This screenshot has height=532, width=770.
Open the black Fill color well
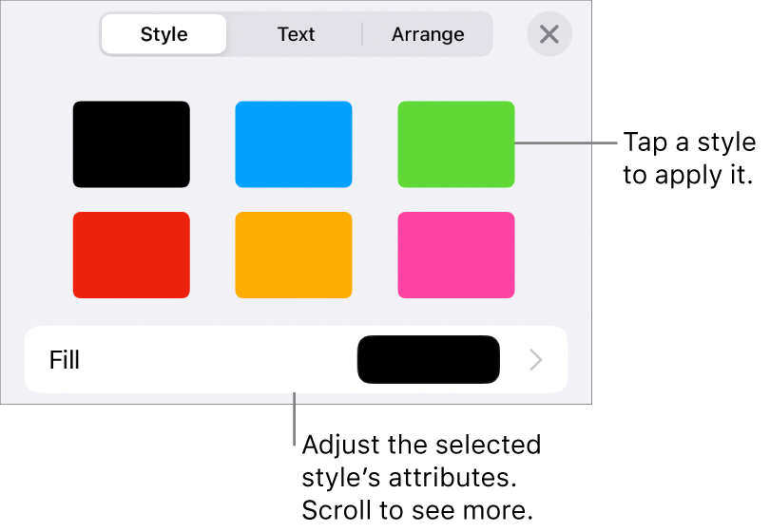(428, 360)
